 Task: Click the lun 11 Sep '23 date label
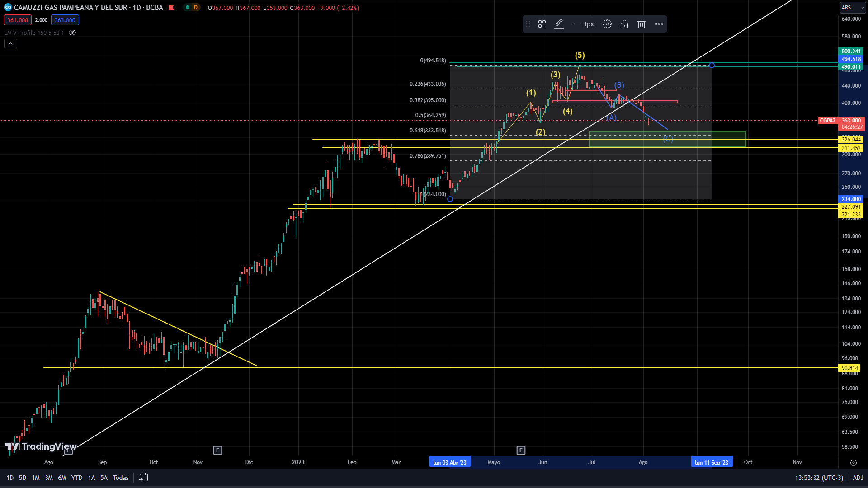tap(712, 462)
